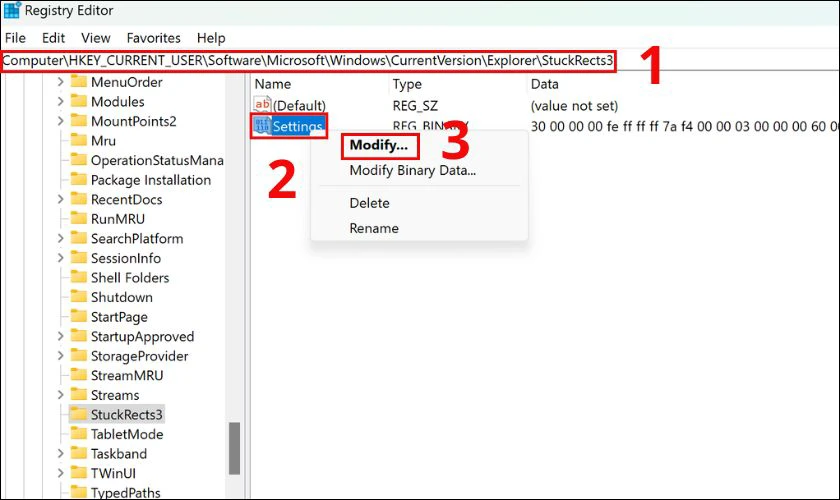Click the MountPoints2 folder icon

pyautogui.click(x=79, y=121)
